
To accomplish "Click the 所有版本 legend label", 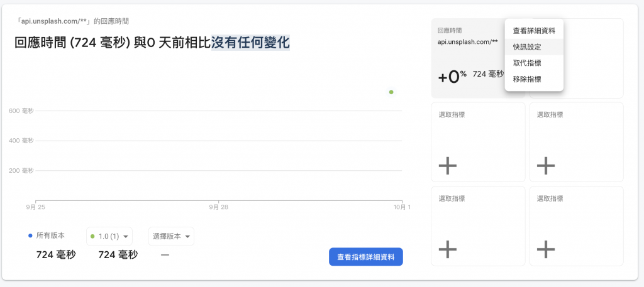I will pyautogui.click(x=51, y=236).
